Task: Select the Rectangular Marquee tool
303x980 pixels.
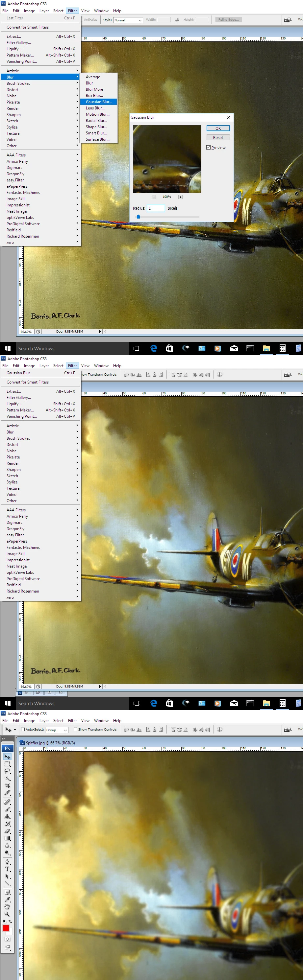Action: click(7, 764)
